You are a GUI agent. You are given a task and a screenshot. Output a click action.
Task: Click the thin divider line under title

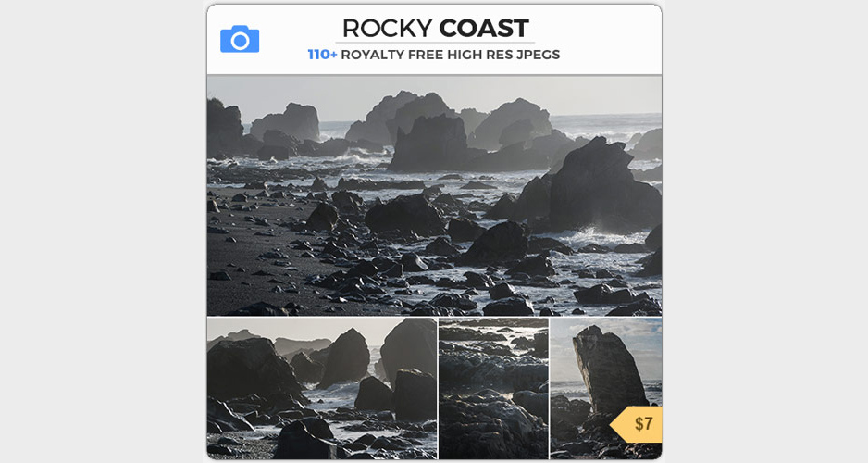tap(435, 42)
